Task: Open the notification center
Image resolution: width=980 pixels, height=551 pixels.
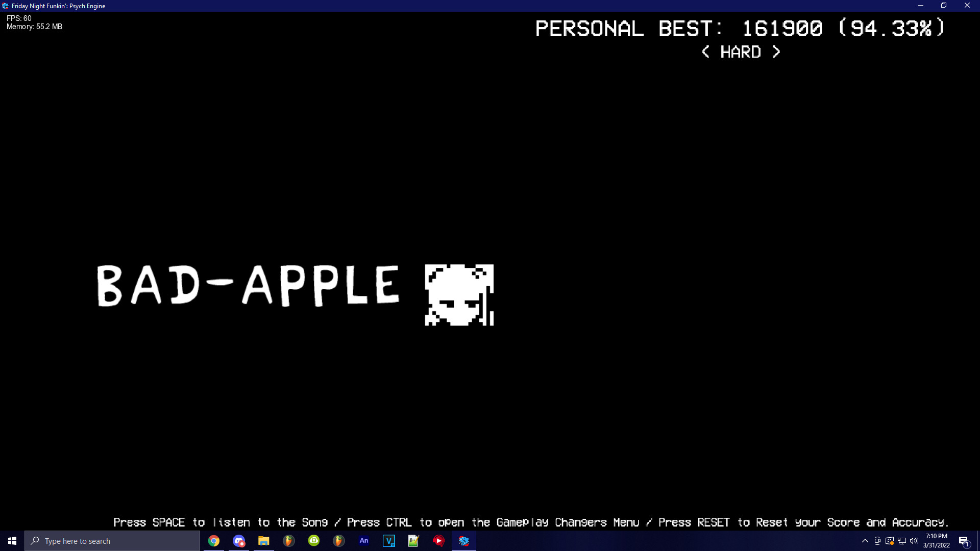Action: pos(964,541)
